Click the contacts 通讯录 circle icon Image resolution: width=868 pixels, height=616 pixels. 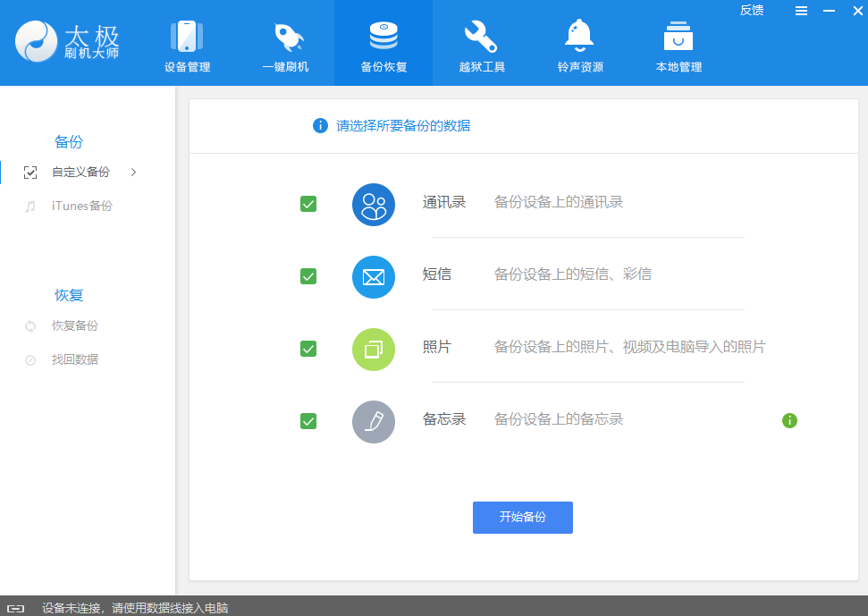click(x=373, y=205)
